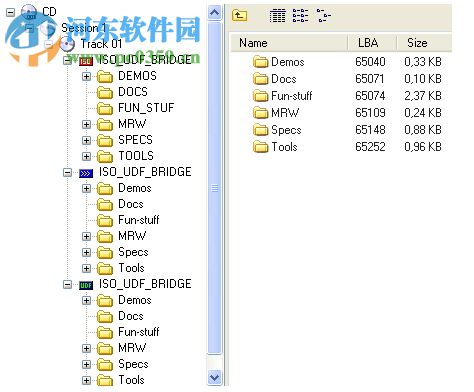The image size is (474, 392).
Task: Click the Track 01 disc icon
Action: pyautogui.click(x=67, y=44)
